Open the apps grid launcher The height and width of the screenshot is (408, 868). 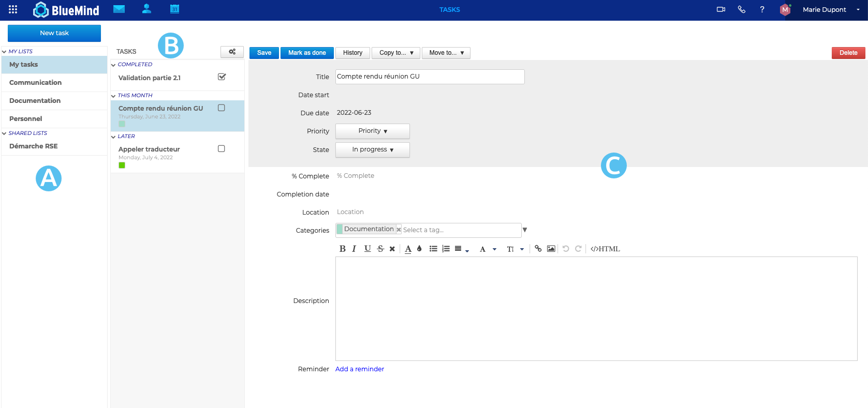(13, 9)
